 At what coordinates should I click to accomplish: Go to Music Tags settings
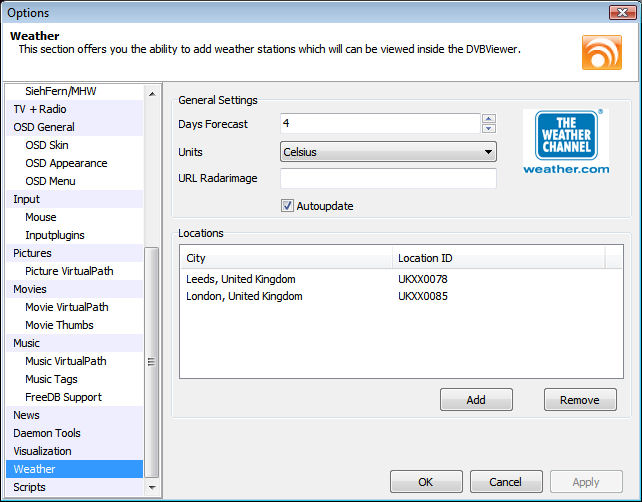[x=51, y=379]
